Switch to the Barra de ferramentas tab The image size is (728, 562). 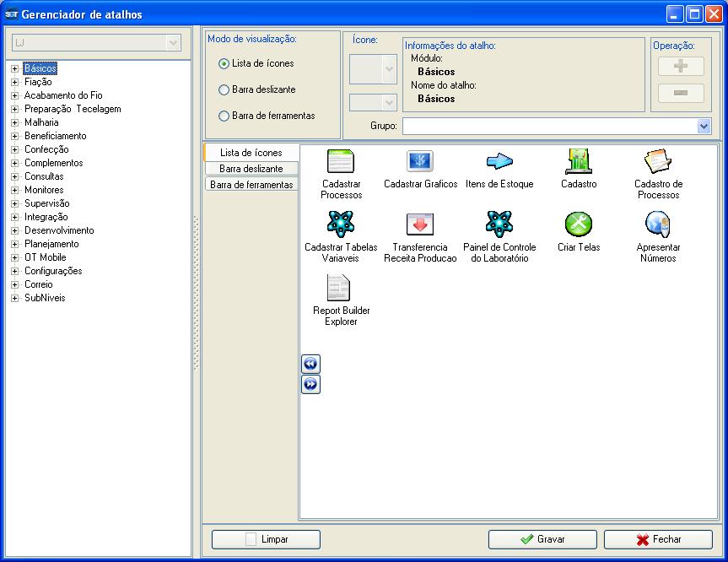pyautogui.click(x=251, y=185)
